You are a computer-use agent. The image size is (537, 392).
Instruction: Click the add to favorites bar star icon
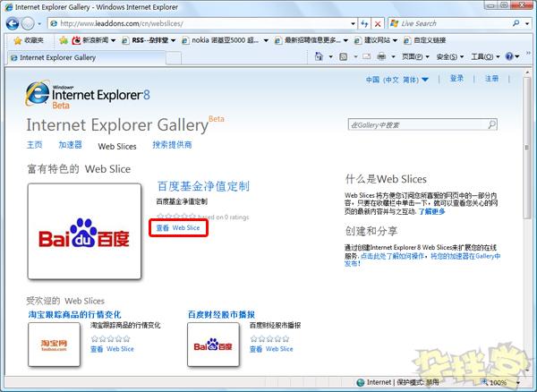(63, 40)
